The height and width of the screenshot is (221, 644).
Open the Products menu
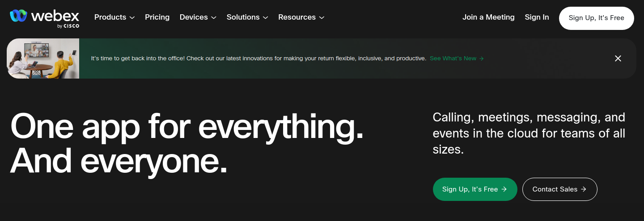pos(114,17)
